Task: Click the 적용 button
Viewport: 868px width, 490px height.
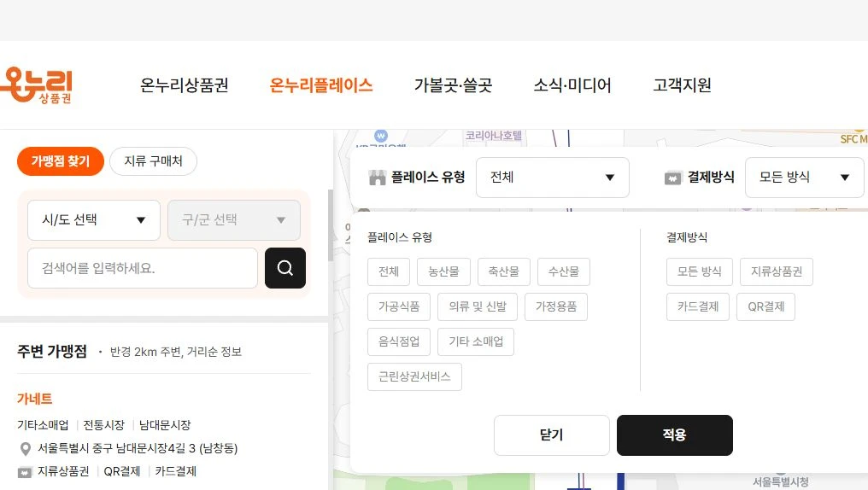Action: (x=675, y=435)
